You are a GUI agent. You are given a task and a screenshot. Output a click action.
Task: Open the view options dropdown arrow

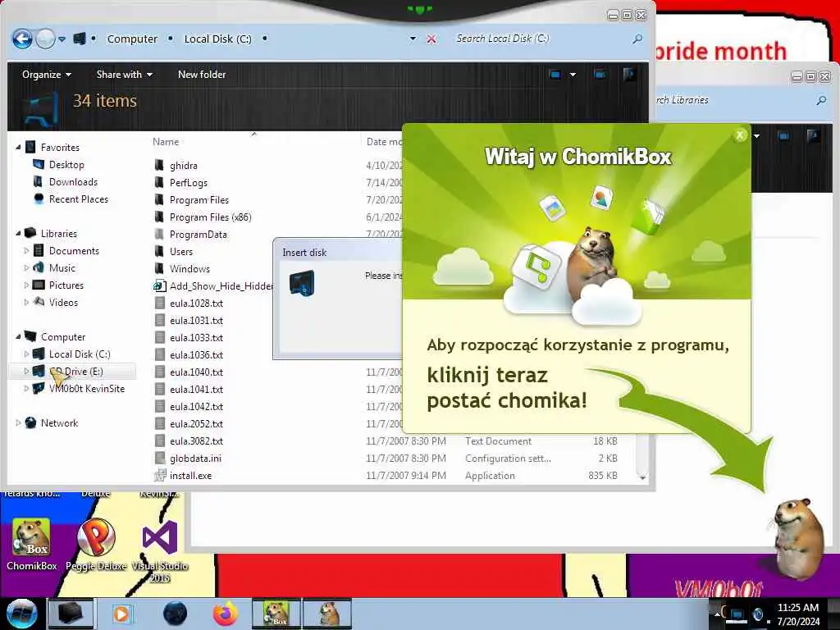coord(573,75)
